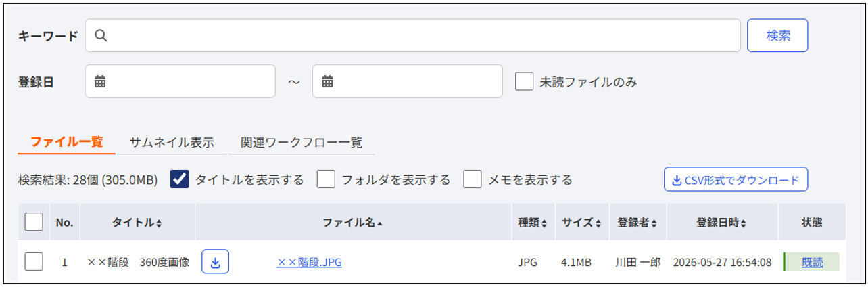Sort by ファイル名 column arrow
Image resolution: width=868 pixels, height=287 pixels.
[x=379, y=223]
